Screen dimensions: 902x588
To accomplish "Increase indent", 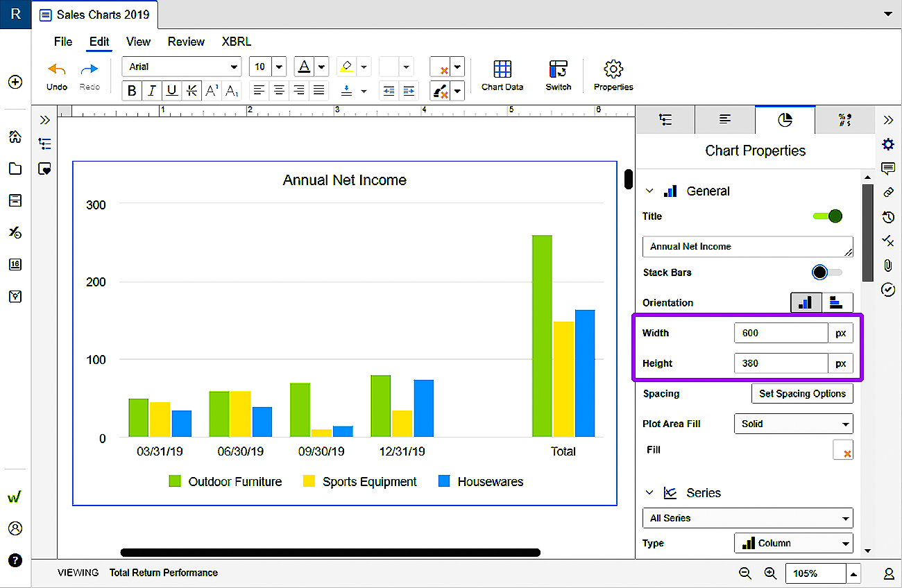I will pyautogui.click(x=409, y=91).
